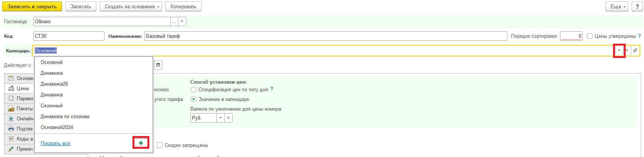
Task: Click into the Код field containing СТЗК
Action: tap(69, 36)
